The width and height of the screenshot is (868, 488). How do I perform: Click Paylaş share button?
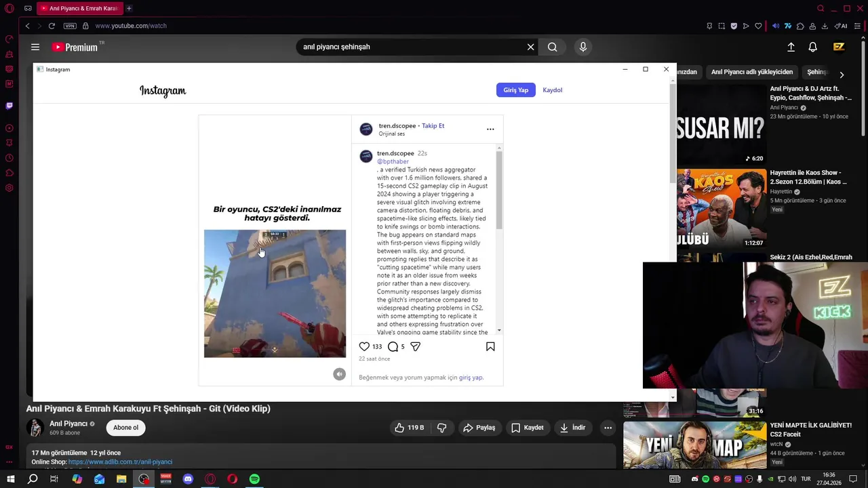tap(479, 428)
